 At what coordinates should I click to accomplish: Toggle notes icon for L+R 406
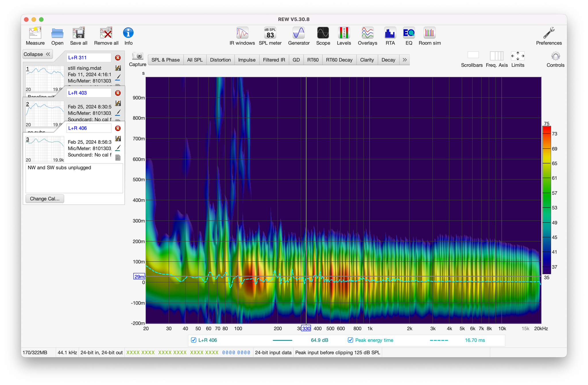(118, 158)
